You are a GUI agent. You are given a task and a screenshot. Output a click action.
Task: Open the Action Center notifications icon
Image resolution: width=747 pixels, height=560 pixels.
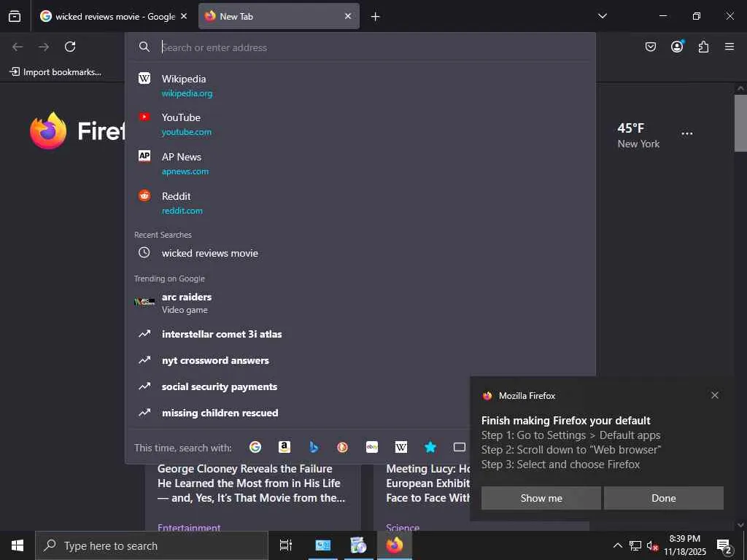724,546
